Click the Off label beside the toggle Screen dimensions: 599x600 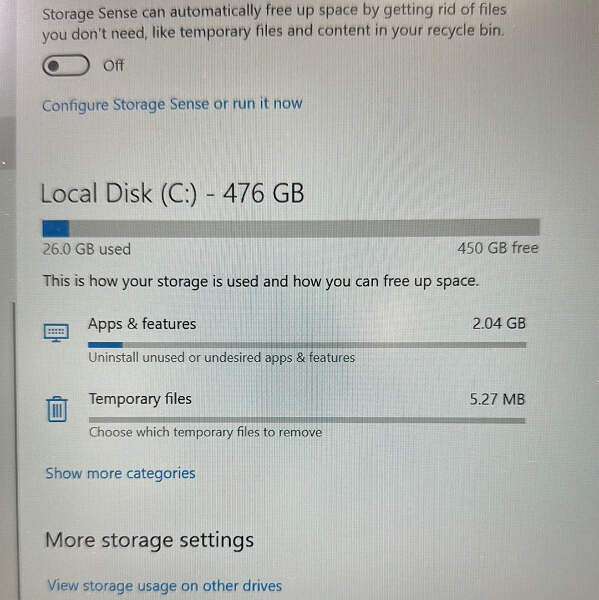(113, 66)
